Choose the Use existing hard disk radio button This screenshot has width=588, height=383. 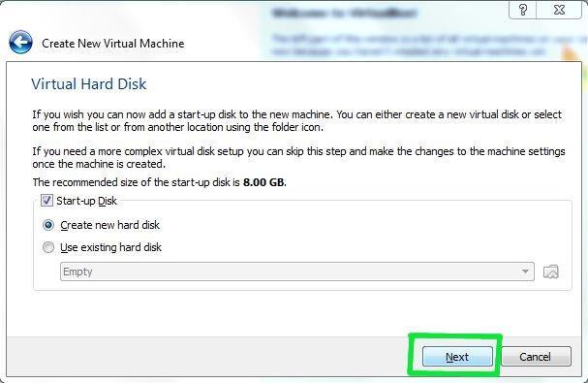[48, 247]
